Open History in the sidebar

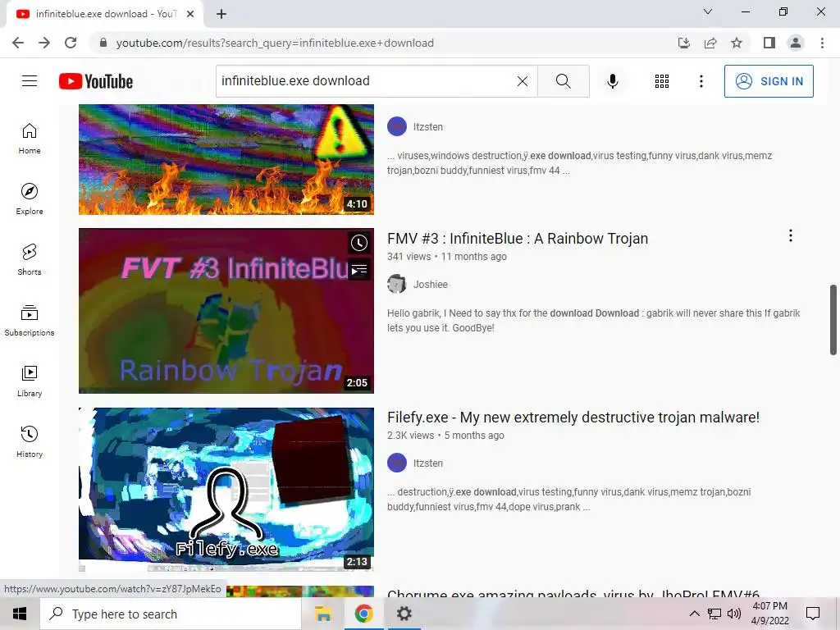pyautogui.click(x=30, y=441)
